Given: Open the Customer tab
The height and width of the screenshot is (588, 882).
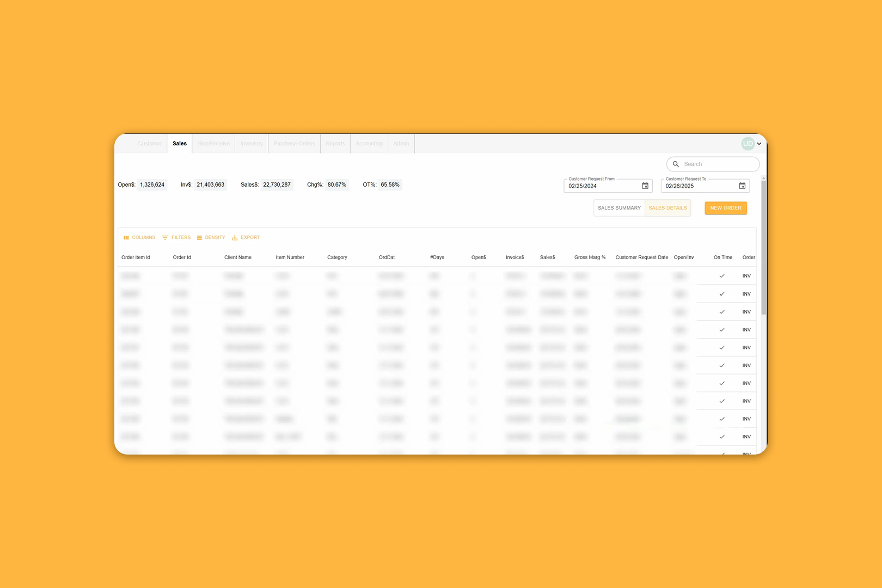Looking at the screenshot, I should click(150, 144).
